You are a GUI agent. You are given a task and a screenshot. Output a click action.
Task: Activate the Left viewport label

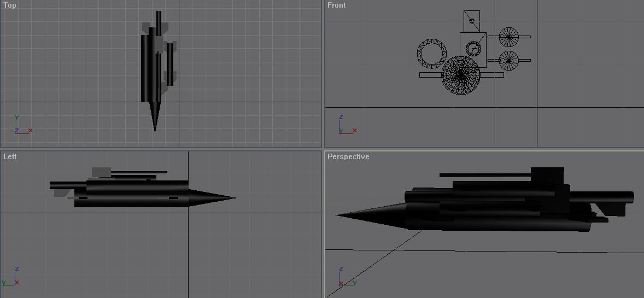click(x=10, y=156)
